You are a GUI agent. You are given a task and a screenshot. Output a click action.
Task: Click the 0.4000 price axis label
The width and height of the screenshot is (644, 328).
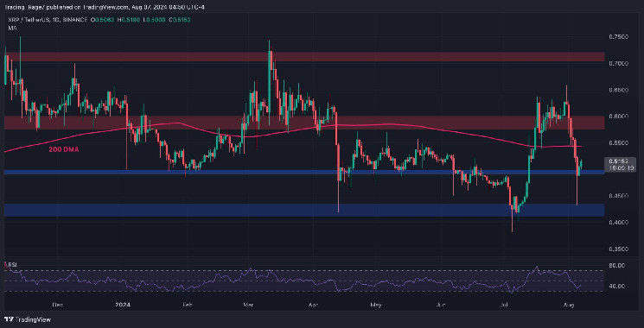coord(618,222)
